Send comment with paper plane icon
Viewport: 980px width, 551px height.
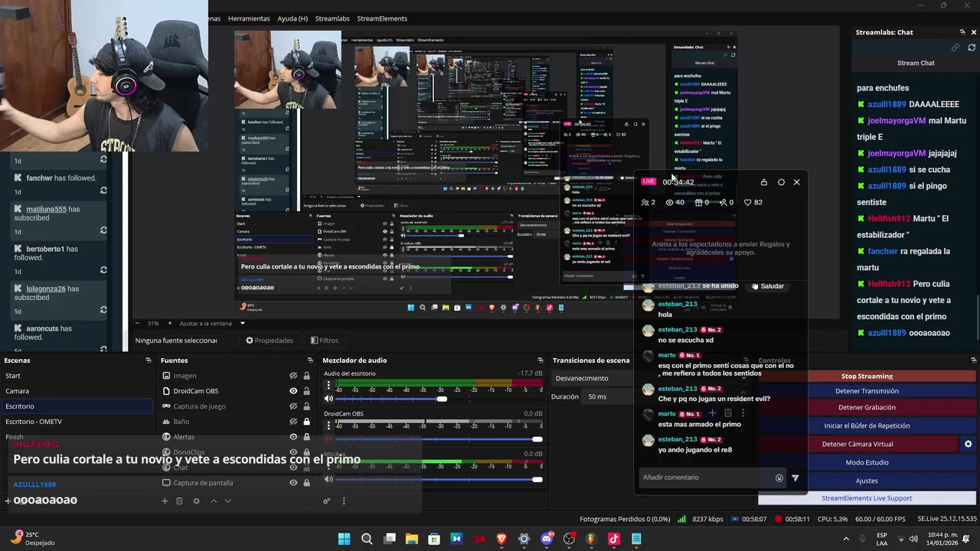pos(795,478)
